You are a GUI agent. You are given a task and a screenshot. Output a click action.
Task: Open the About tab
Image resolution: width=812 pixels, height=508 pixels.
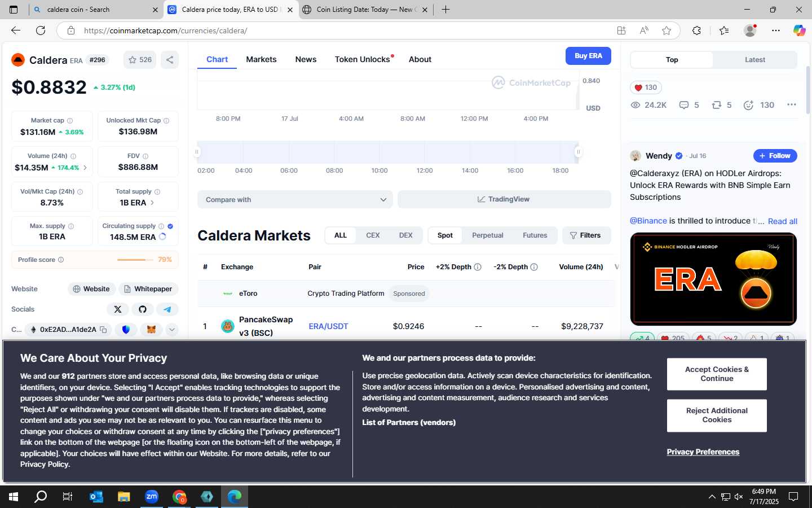point(420,59)
